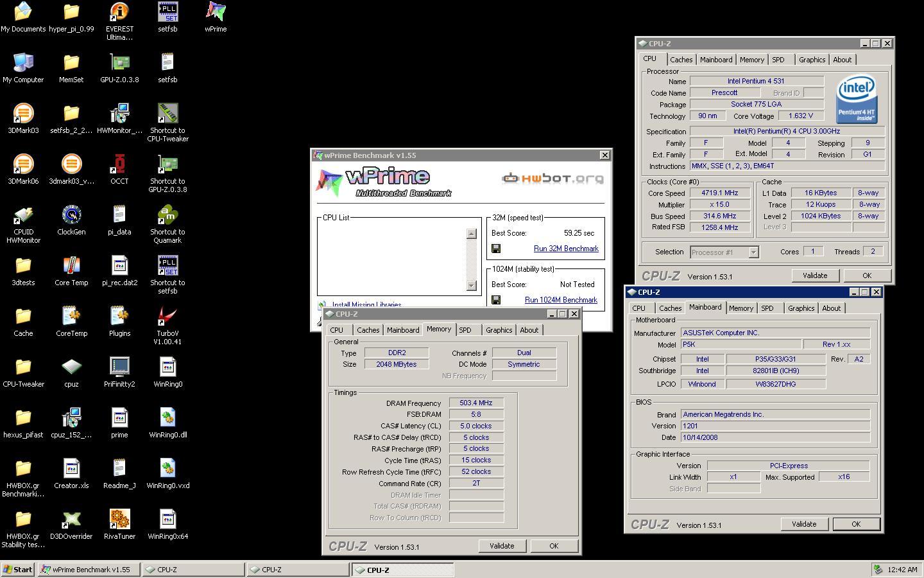Image resolution: width=924 pixels, height=578 pixels.
Task: Open Graphics tab in Mainboard CPU-Z window
Action: (801, 308)
